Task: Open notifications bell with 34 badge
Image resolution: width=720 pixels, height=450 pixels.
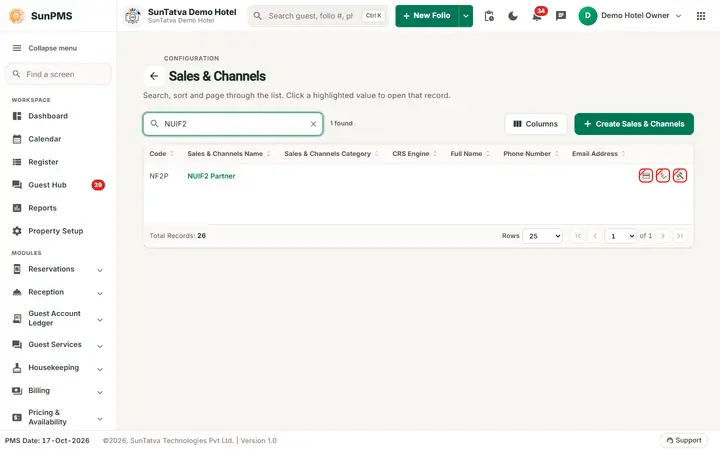Action: pos(537,16)
